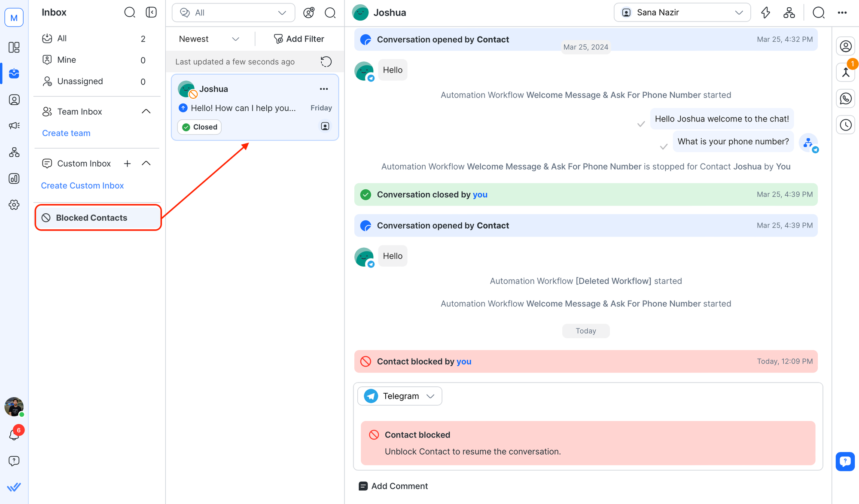Open the Sana Nazir assignee dropdown
This screenshot has height=504, width=859.
pyautogui.click(x=682, y=12)
